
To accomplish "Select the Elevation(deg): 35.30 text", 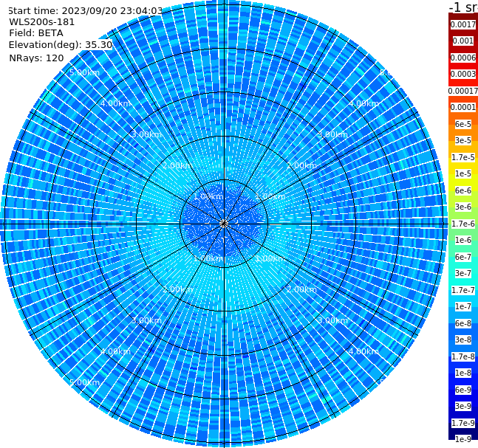I will click(61, 45).
